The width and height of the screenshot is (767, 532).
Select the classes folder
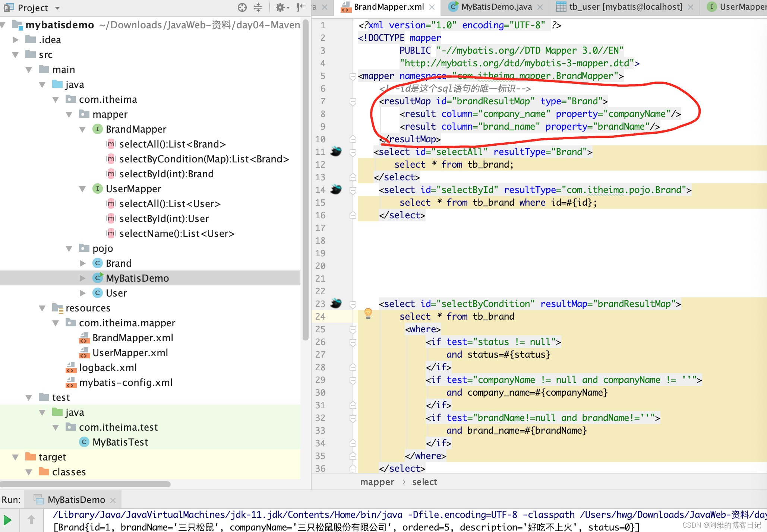pos(69,472)
